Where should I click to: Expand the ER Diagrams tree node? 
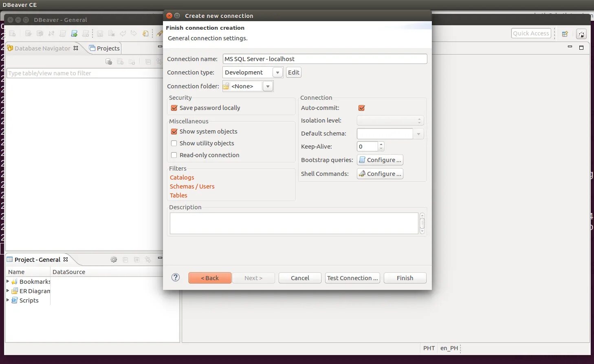point(8,291)
